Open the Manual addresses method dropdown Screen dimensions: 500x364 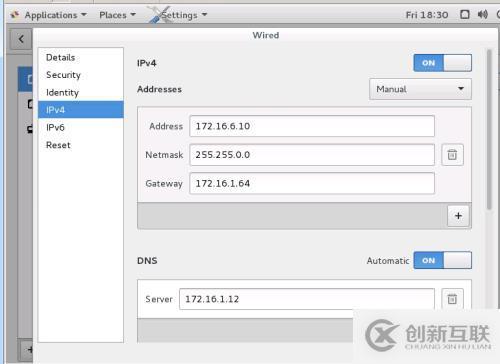pyautogui.click(x=420, y=89)
